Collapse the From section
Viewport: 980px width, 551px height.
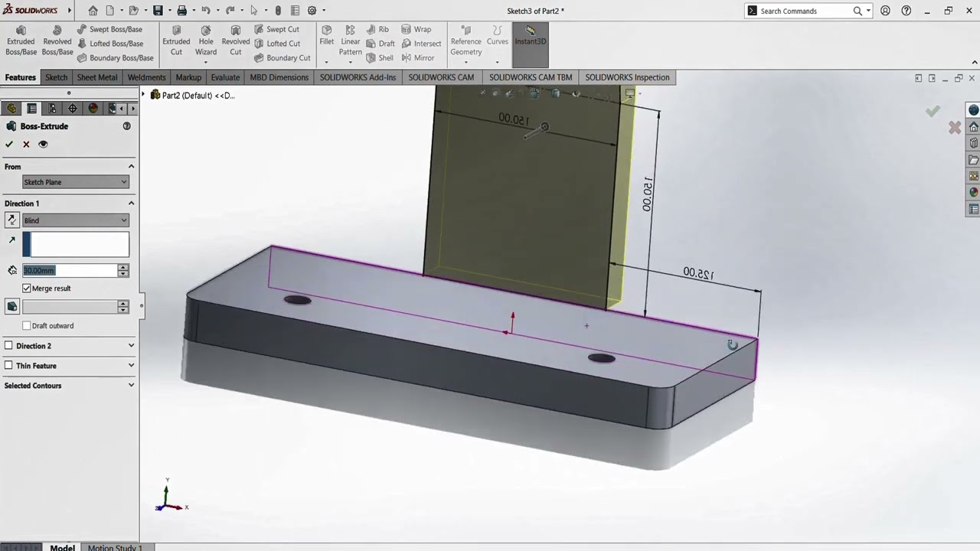pos(131,167)
